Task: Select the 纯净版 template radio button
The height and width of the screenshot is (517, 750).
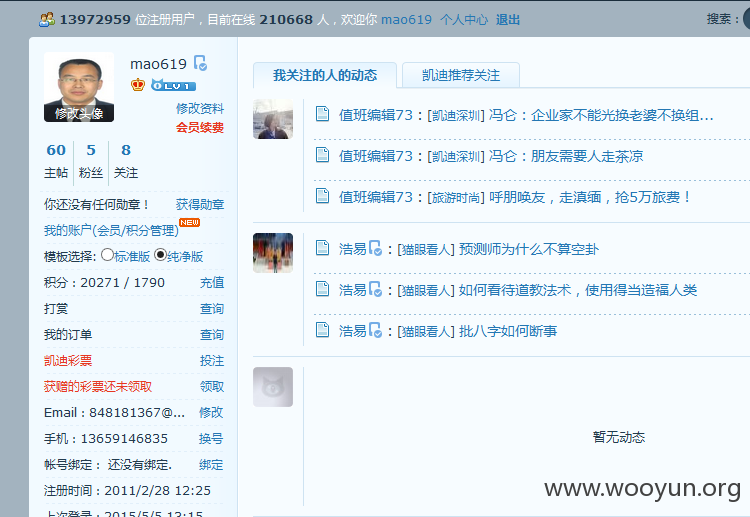Action: 160,255
